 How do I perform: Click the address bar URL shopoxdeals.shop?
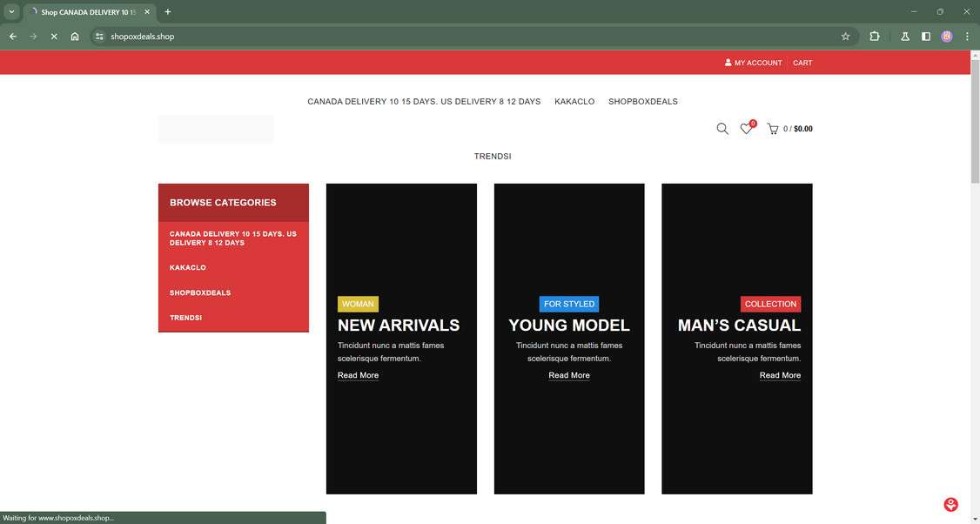coord(143,37)
